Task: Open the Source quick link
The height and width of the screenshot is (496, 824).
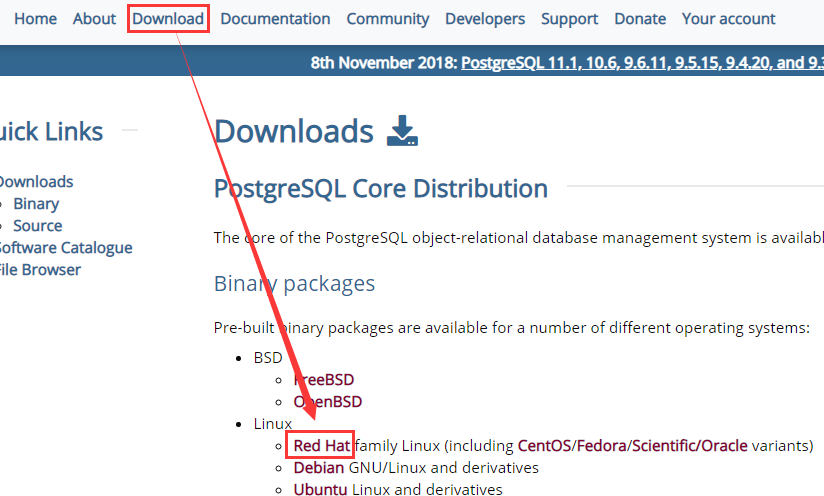Action: coord(38,226)
